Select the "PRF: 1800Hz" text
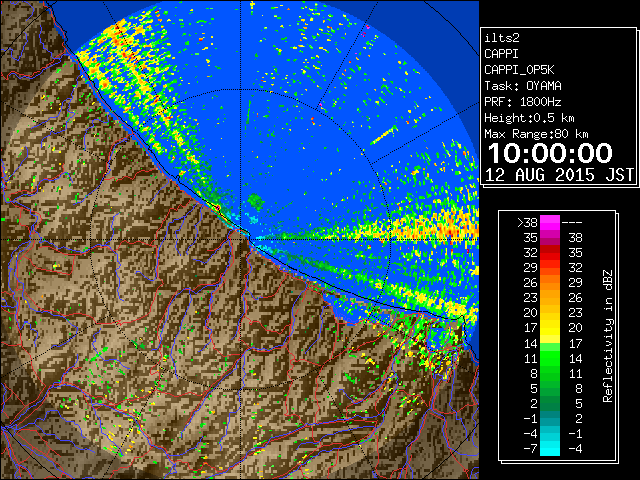Screen dimensions: 640x480 click(523, 102)
